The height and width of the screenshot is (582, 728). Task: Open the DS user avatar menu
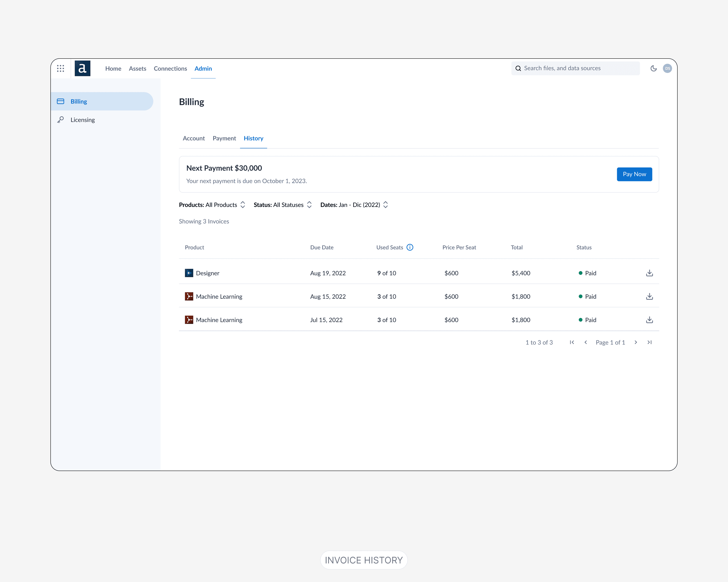[667, 69]
